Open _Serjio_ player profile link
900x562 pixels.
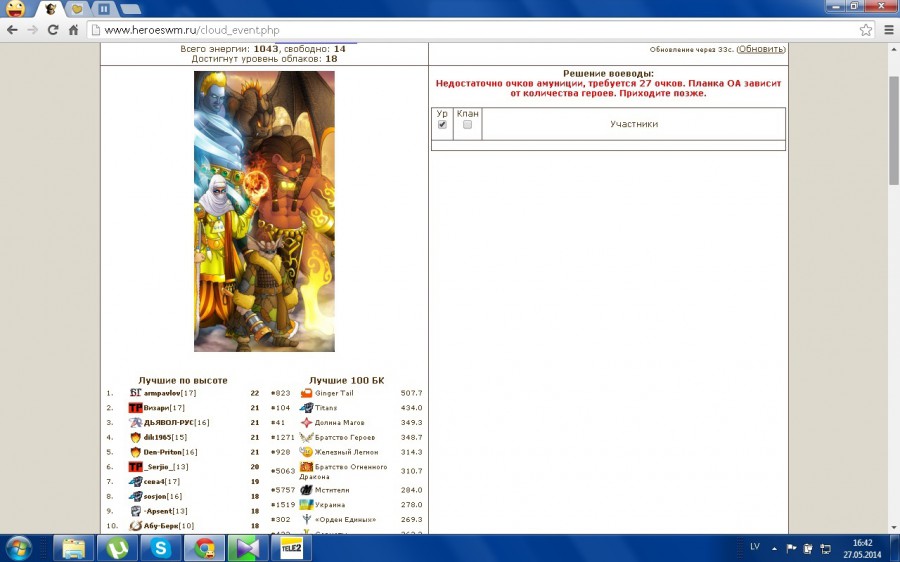coord(158,467)
